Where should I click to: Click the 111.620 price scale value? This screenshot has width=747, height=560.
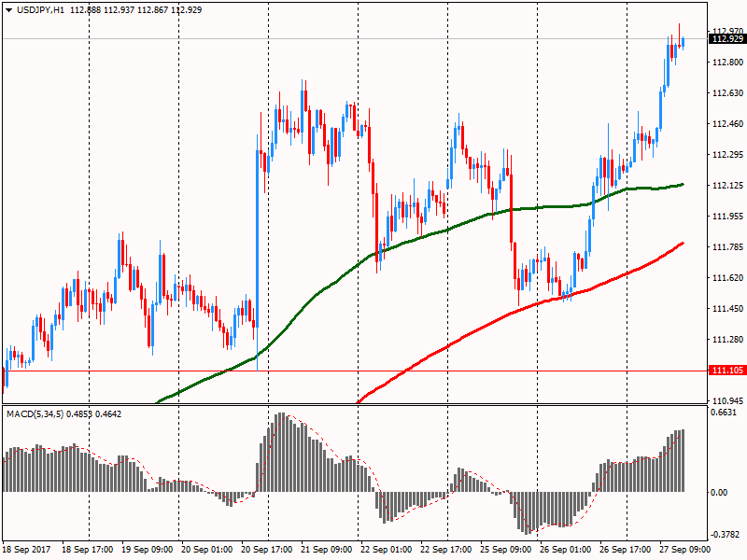click(x=727, y=278)
